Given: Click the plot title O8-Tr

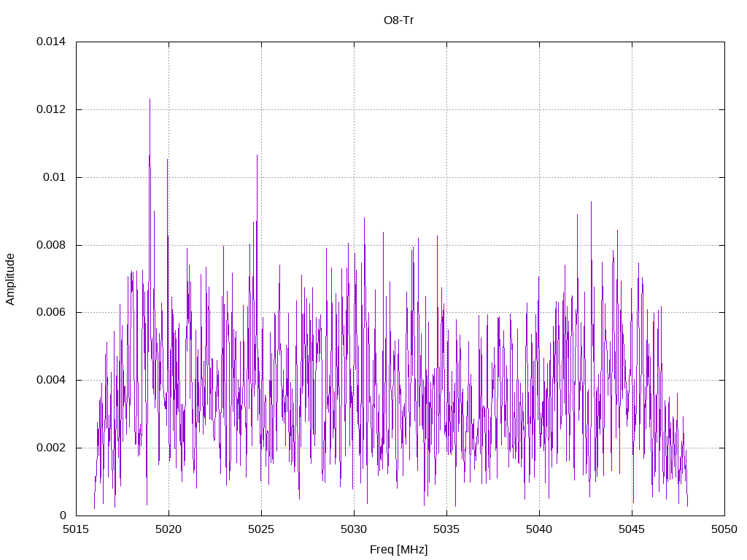Looking at the screenshot, I should click(x=399, y=20).
